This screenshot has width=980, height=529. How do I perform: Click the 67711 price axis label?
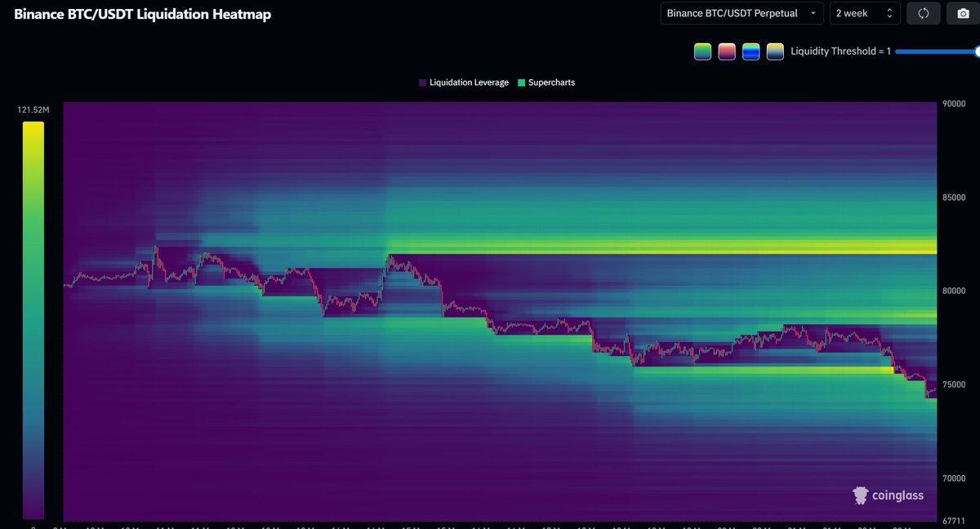(x=955, y=521)
